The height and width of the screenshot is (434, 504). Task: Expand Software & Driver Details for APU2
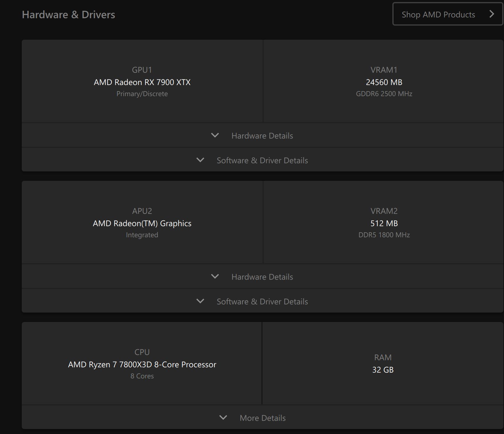263,301
